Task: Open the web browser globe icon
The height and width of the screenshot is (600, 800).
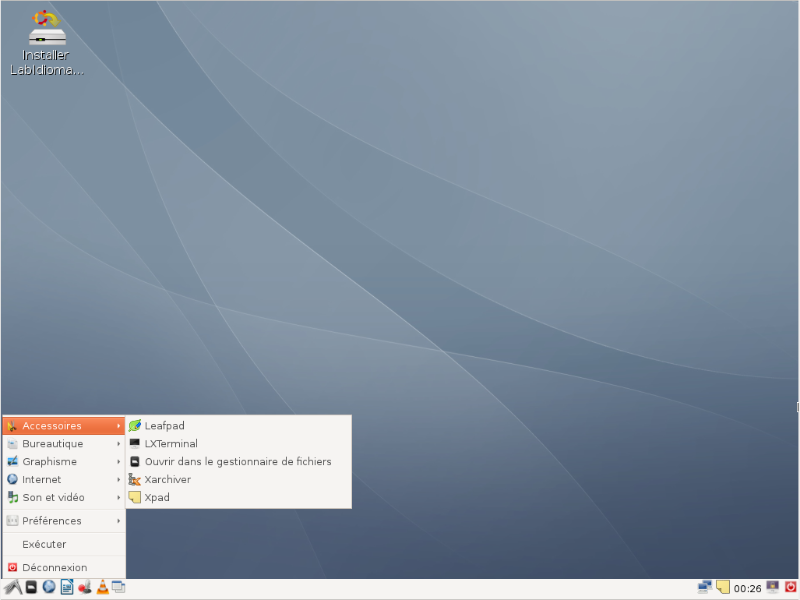Action: 48,588
